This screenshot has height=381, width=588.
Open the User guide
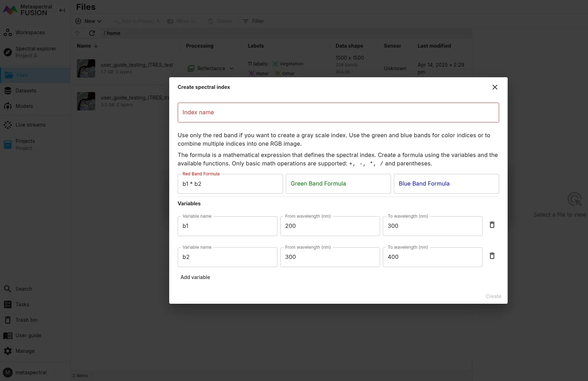tap(28, 335)
